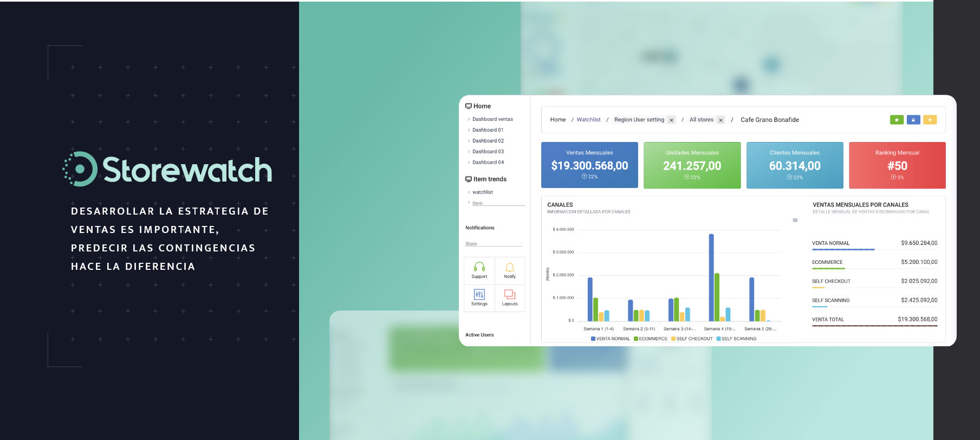The image size is (980, 440).
Task: Open the chart hamburger menu icon
Action: click(x=795, y=220)
